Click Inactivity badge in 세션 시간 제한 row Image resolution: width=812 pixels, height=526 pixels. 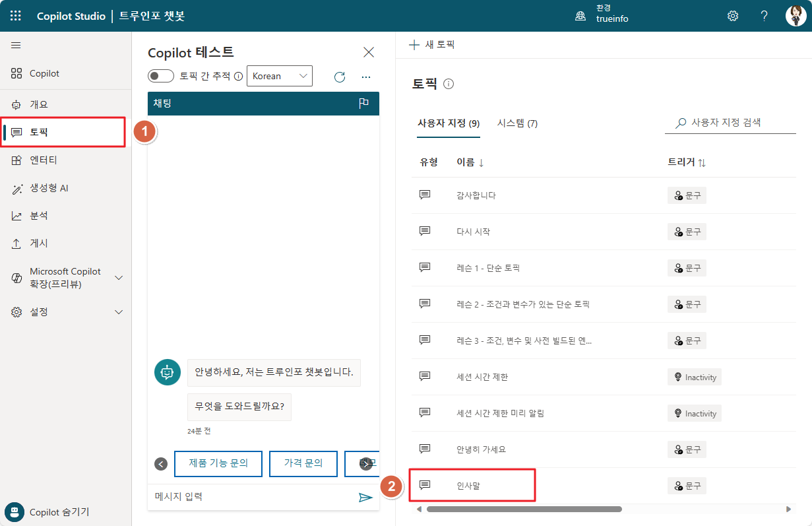(695, 377)
